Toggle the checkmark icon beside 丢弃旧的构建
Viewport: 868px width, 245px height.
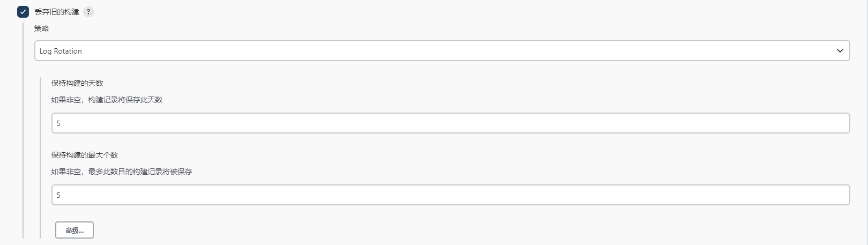tap(23, 12)
